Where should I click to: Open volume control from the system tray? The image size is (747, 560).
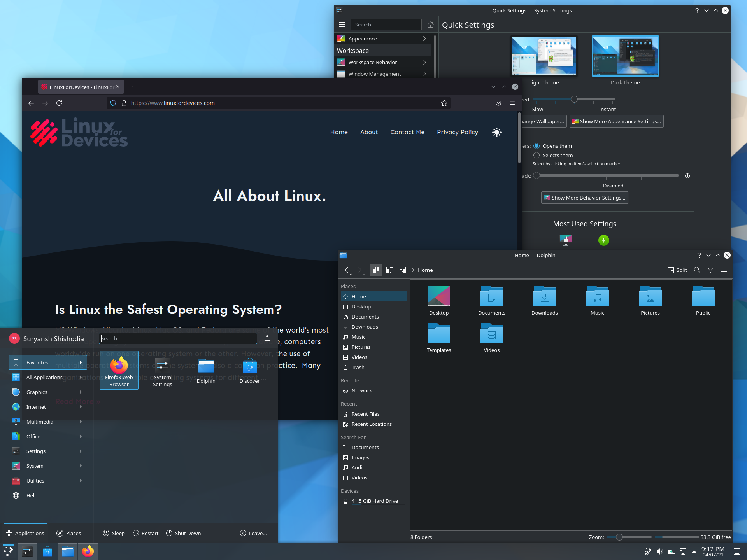point(659,551)
